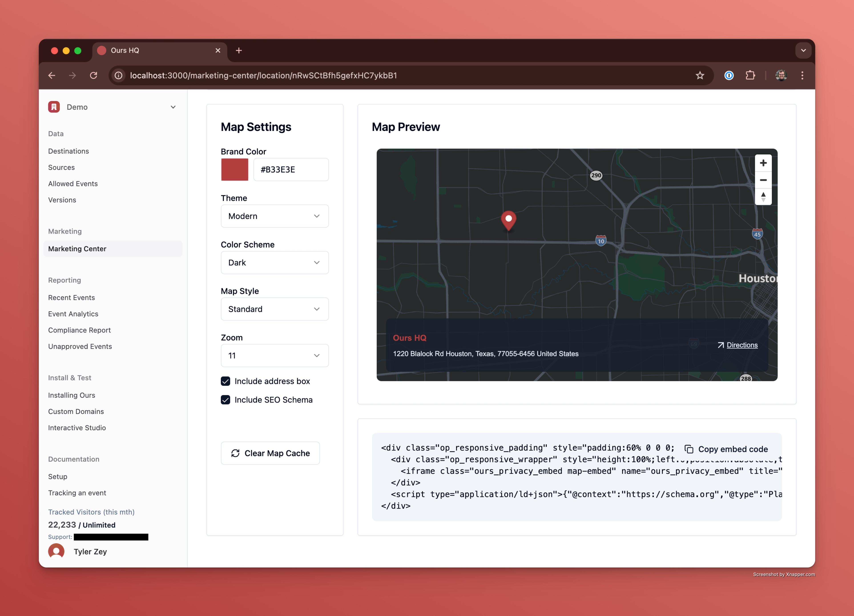Viewport: 854px width, 616px height.
Task: Disable Include SEO Schema checkbox
Action: coord(226,400)
